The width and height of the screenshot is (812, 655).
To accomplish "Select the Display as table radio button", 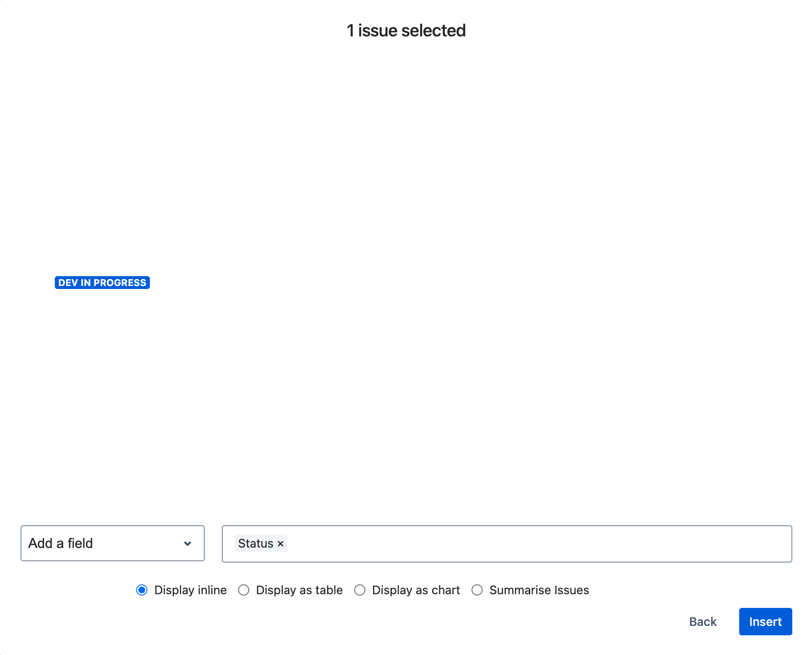I will pos(244,590).
